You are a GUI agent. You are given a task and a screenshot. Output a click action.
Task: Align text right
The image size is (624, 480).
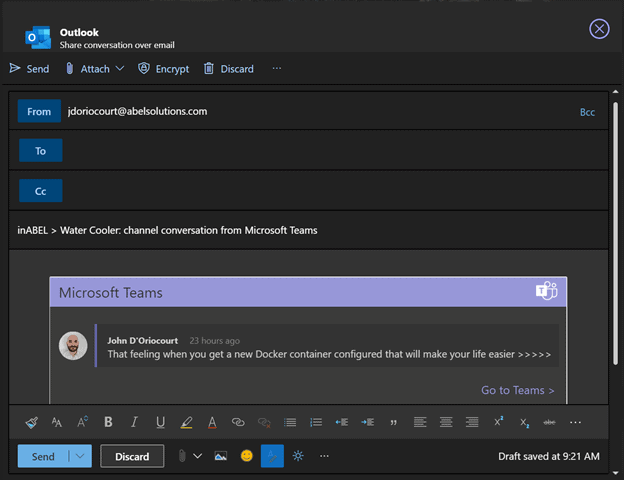pos(472,422)
